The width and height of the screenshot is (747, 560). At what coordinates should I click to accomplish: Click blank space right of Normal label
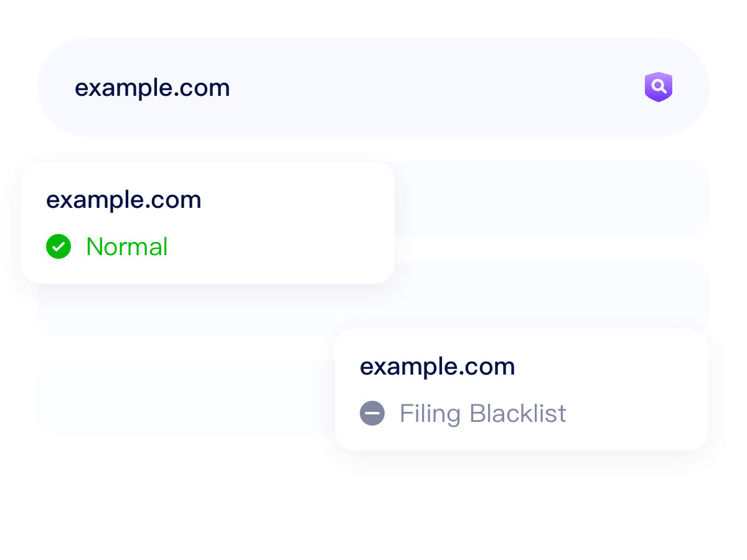coord(280,246)
